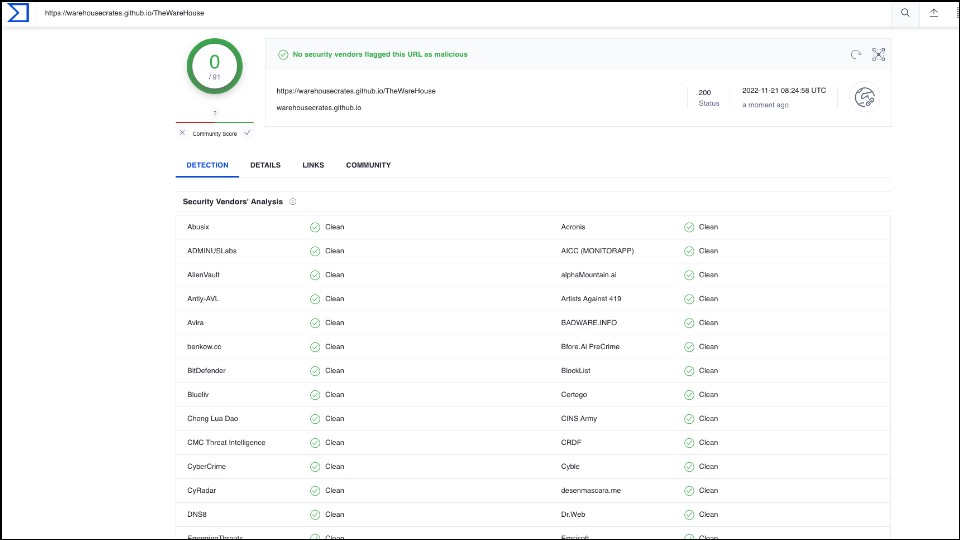The width and height of the screenshot is (960, 540).
Task: Click the Clean check icon for BitDefender
Action: pos(315,371)
